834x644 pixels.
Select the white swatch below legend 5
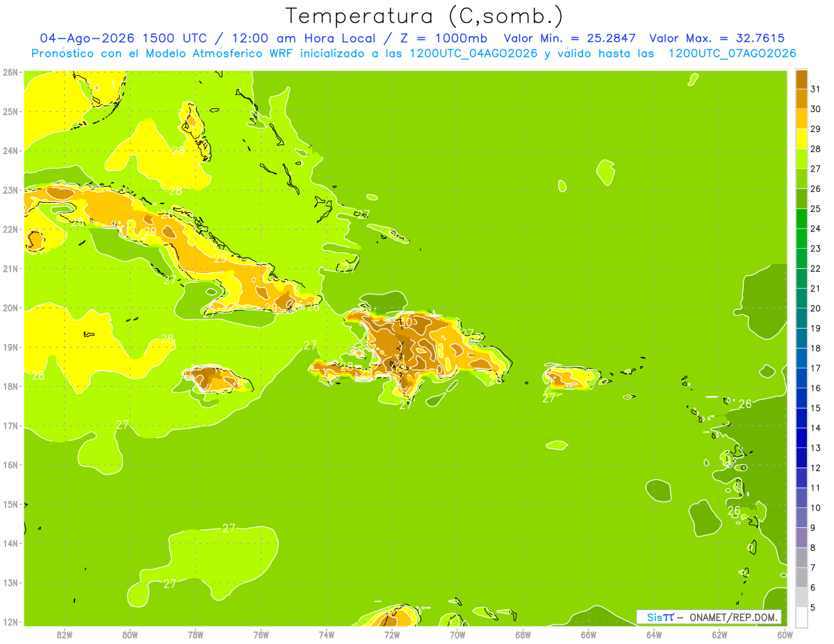[801, 617]
